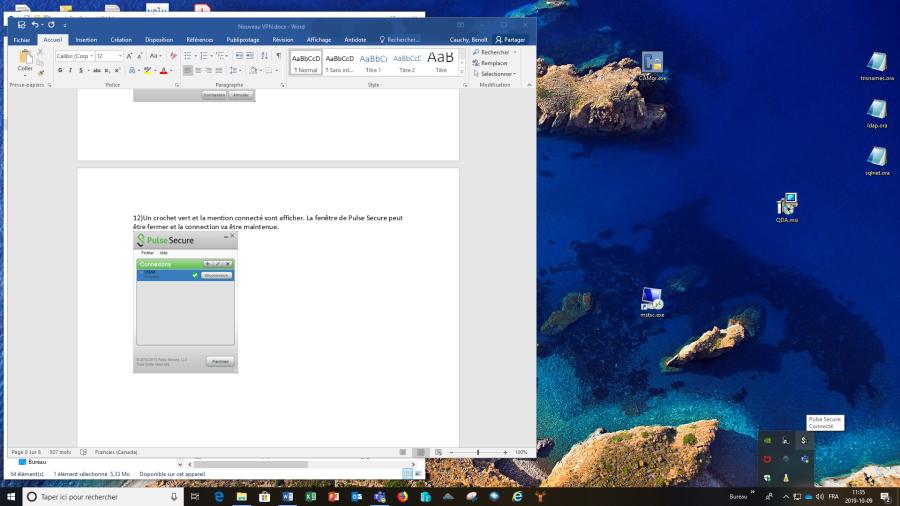Click the zoom slider handle in Word status bar
Image resolution: width=900 pixels, height=506 pixels.
(x=478, y=452)
